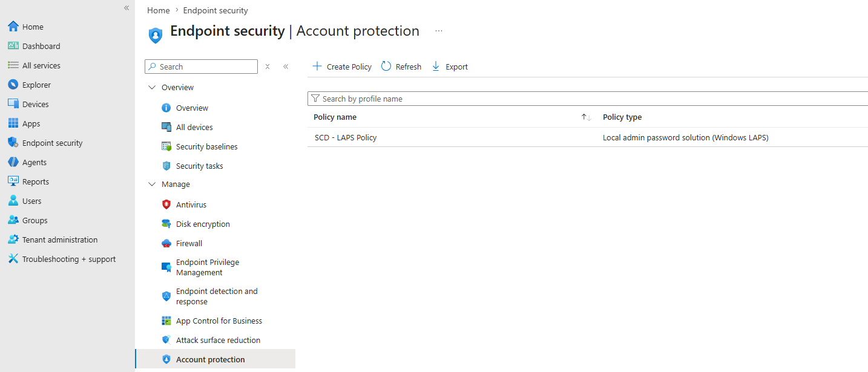Viewport: 868px width, 372px height.
Task: Collapse the Manage section chevron
Action: (x=152, y=184)
